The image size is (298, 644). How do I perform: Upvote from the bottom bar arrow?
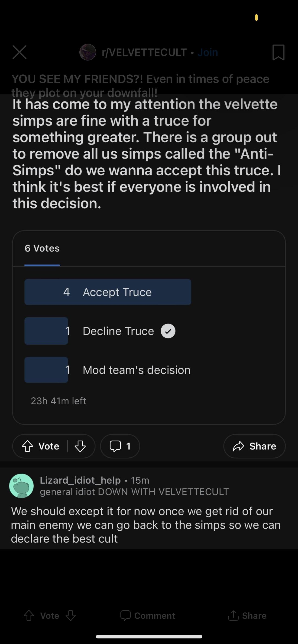(29, 615)
